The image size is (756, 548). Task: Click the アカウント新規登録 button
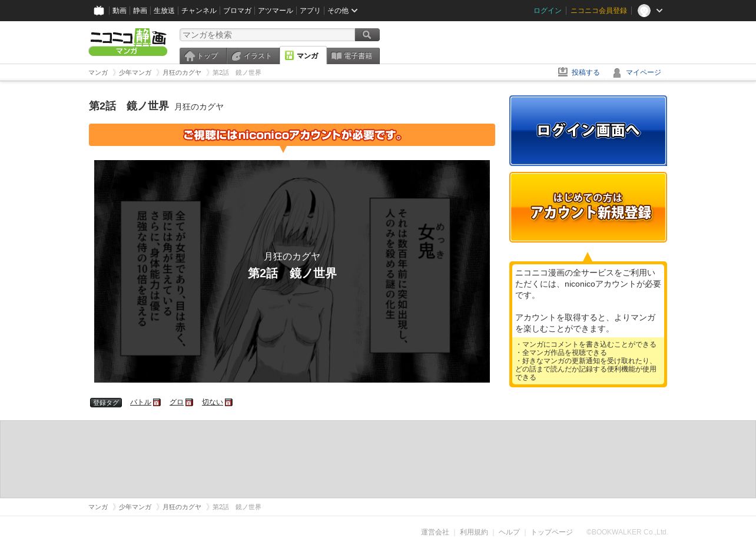588,207
